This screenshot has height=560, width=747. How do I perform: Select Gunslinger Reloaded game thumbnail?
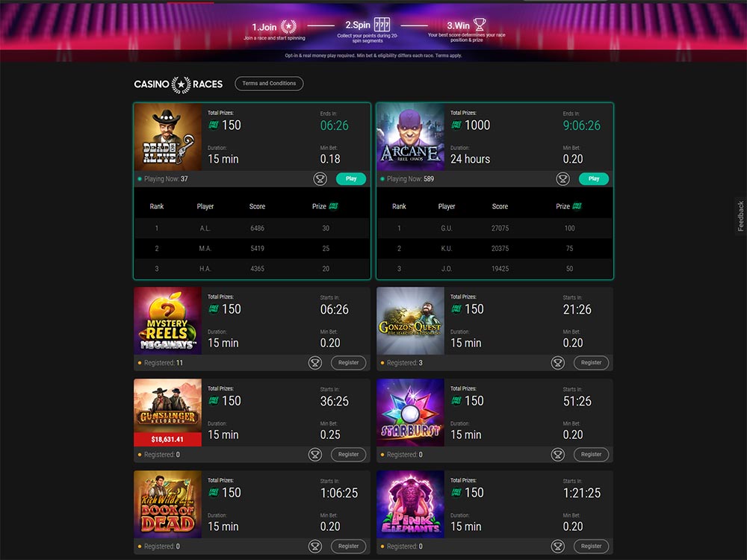click(x=167, y=412)
